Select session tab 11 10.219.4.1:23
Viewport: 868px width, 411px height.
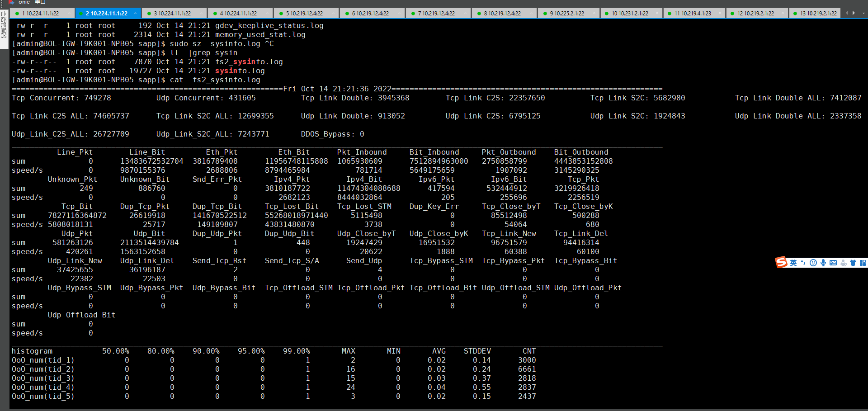692,14
